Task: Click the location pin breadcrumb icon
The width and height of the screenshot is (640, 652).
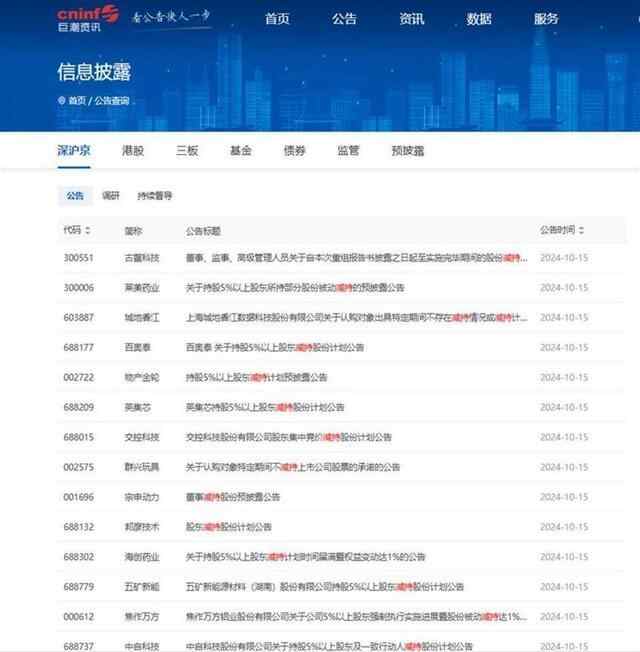Action: (x=62, y=101)
